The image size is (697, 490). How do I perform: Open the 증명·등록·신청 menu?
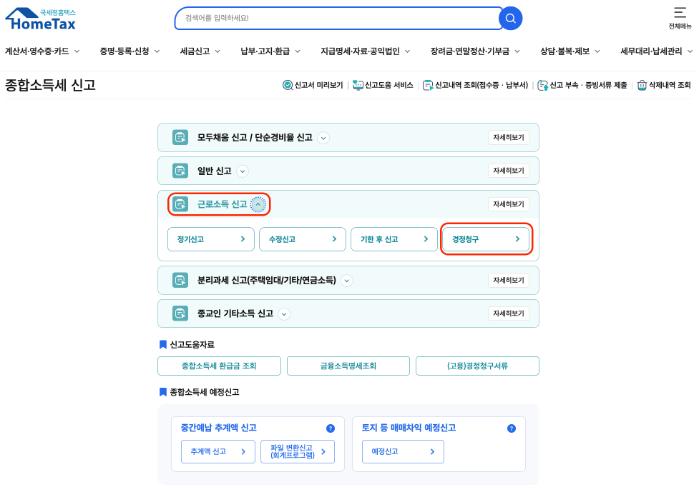coord(130,52)
